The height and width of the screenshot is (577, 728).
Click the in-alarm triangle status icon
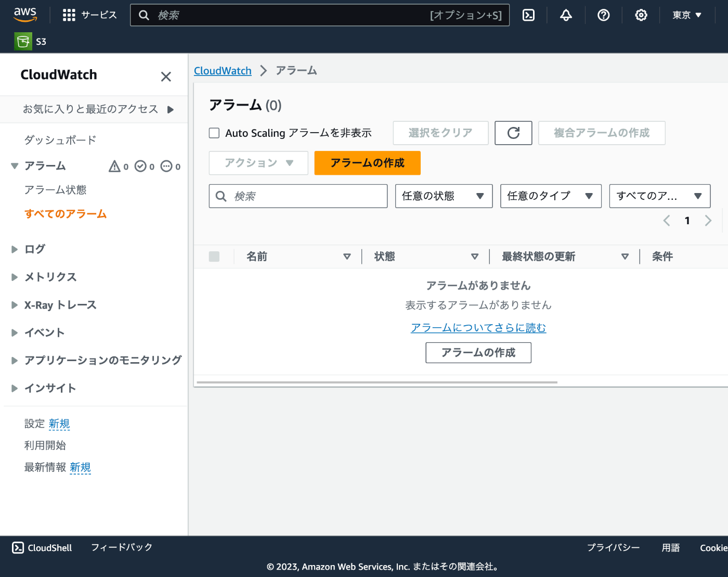pos(114,166)
